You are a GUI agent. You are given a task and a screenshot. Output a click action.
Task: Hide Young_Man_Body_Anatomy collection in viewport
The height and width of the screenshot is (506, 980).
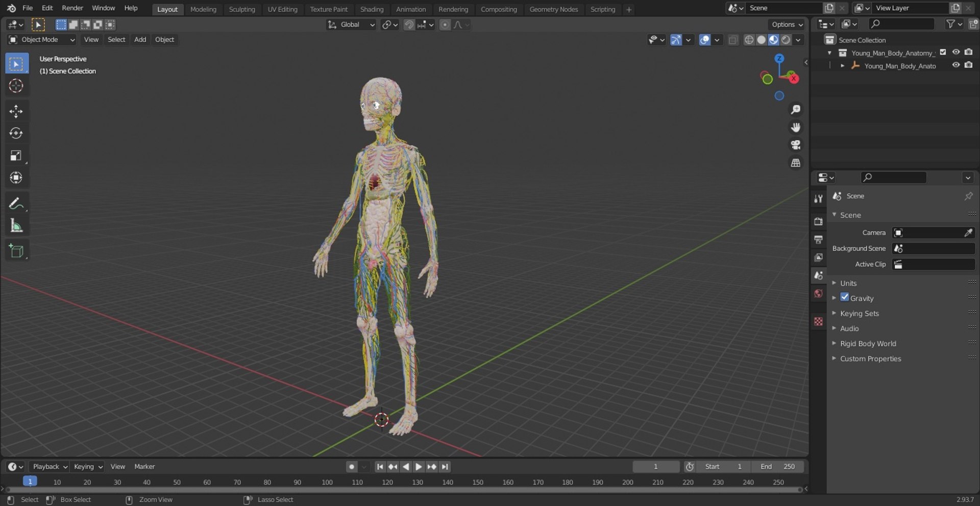click(x=955, y=52)
